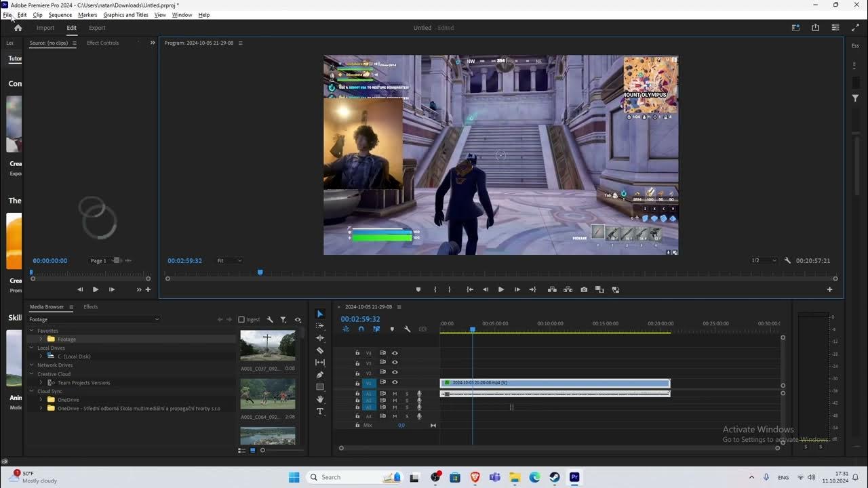Go to Home screen icon
The height and width of the screenshot is (488, 868).
point(18,28)
